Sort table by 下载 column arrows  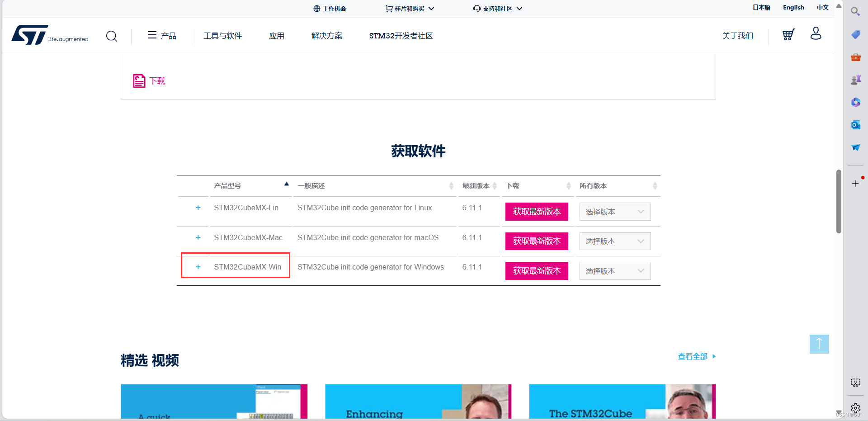pos(569,186)
